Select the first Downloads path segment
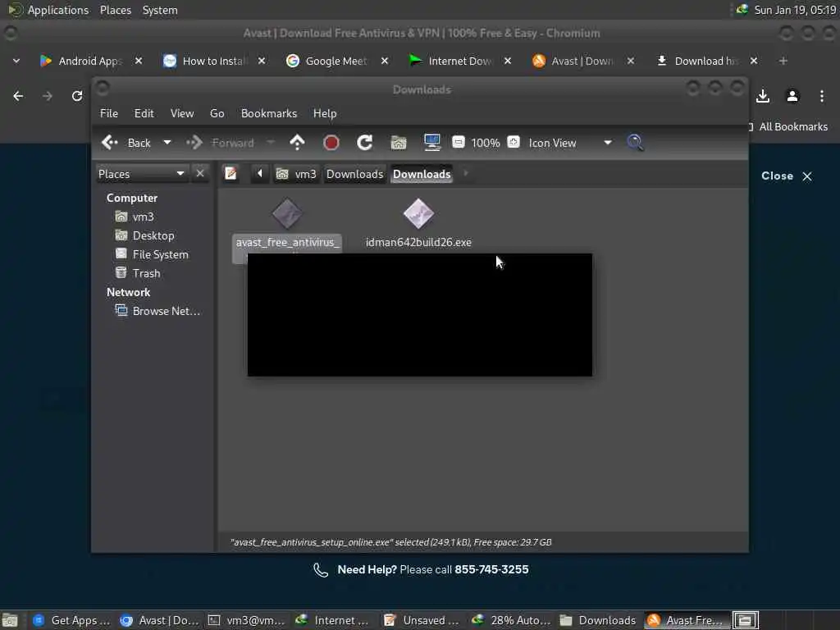This screenshot has width=840, height=630. click(x=354, y=174)
